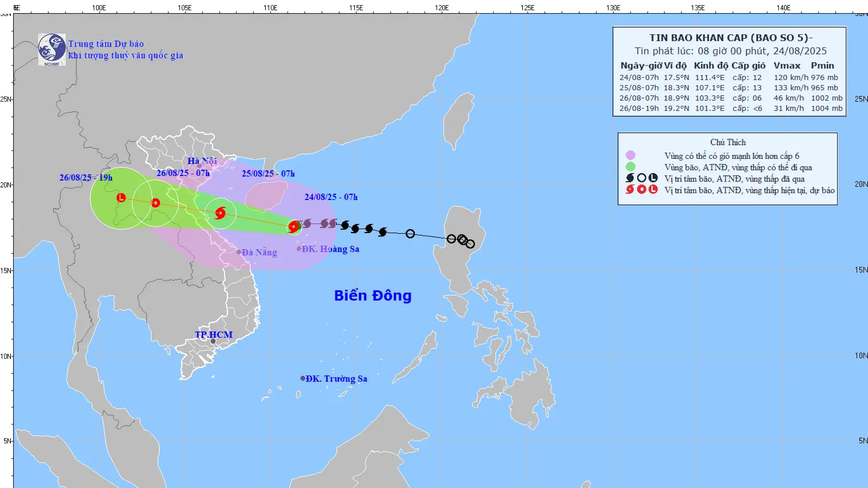The width and height of the screenshot is (868, 488).
Task: Select the easternmost past-track circle over Luzon
Action: [470, 244]
